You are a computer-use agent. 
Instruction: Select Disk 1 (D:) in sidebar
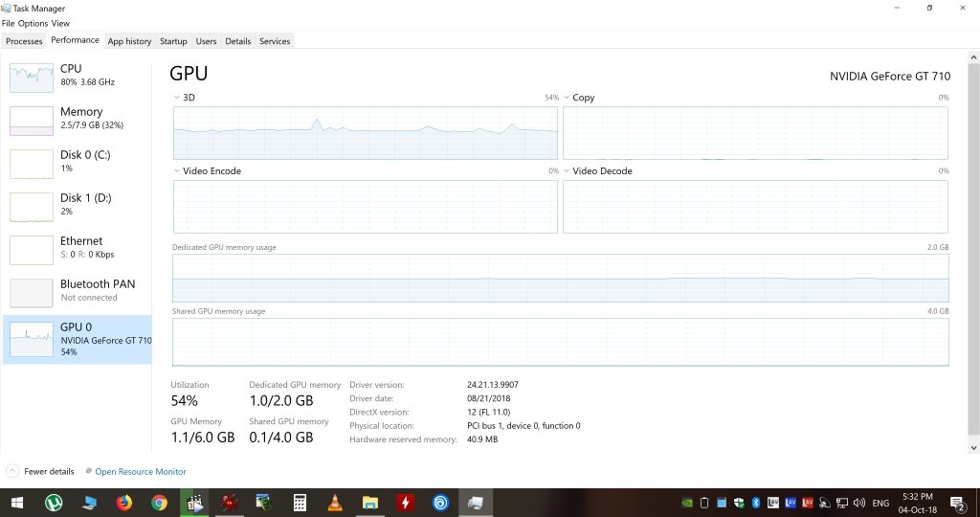coord(77,206)
